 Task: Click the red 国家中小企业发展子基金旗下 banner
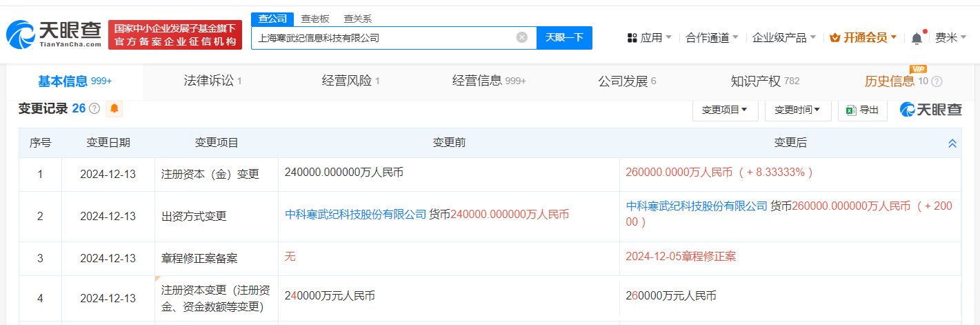coord(175,35)
